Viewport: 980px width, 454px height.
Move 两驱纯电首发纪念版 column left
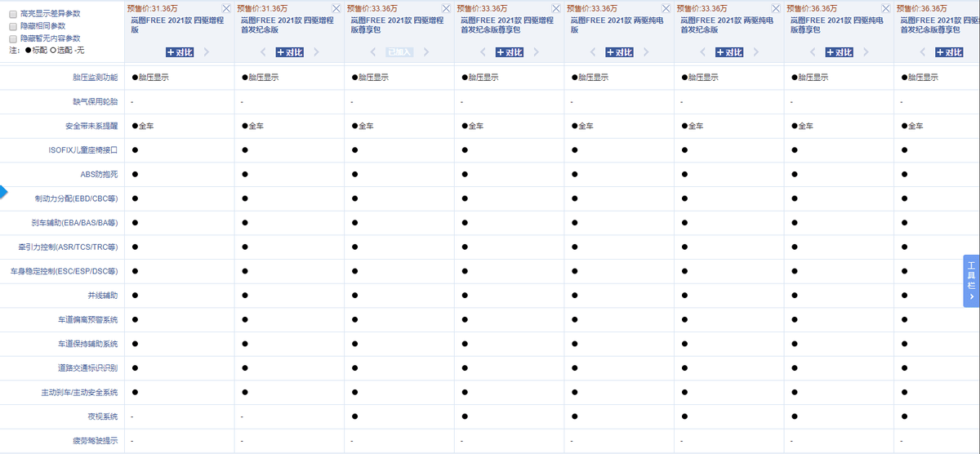[703, 52]
